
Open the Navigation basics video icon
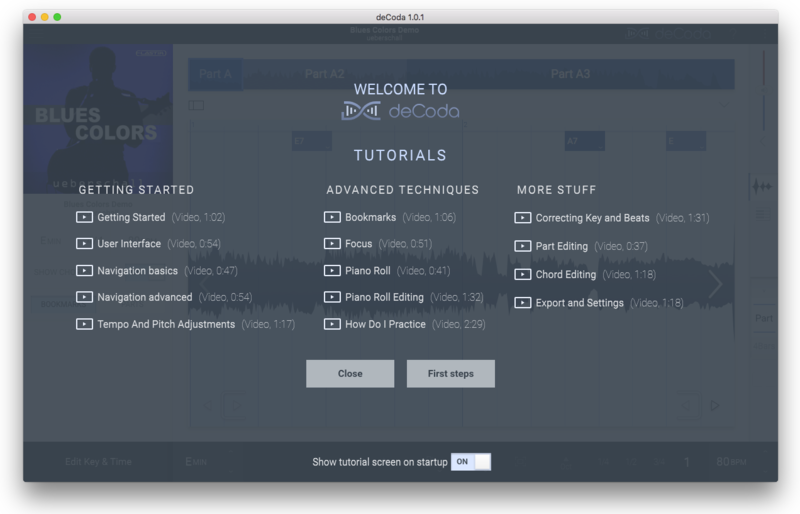[84, 271]
